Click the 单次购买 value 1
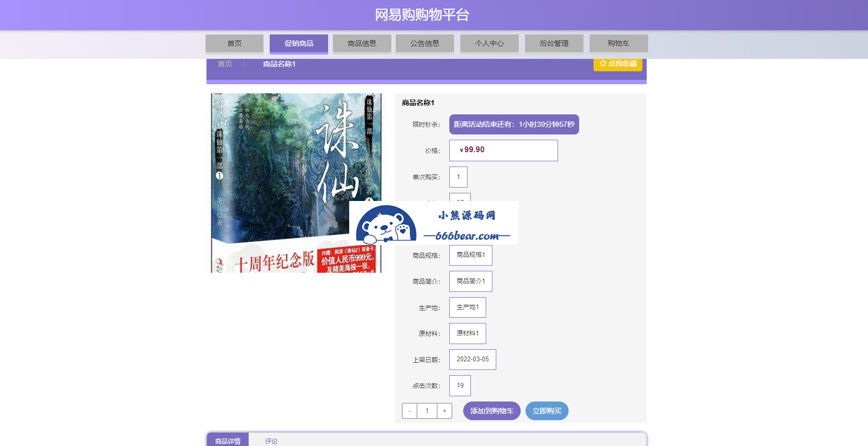The image size is (868, 446). click(458, 177)
